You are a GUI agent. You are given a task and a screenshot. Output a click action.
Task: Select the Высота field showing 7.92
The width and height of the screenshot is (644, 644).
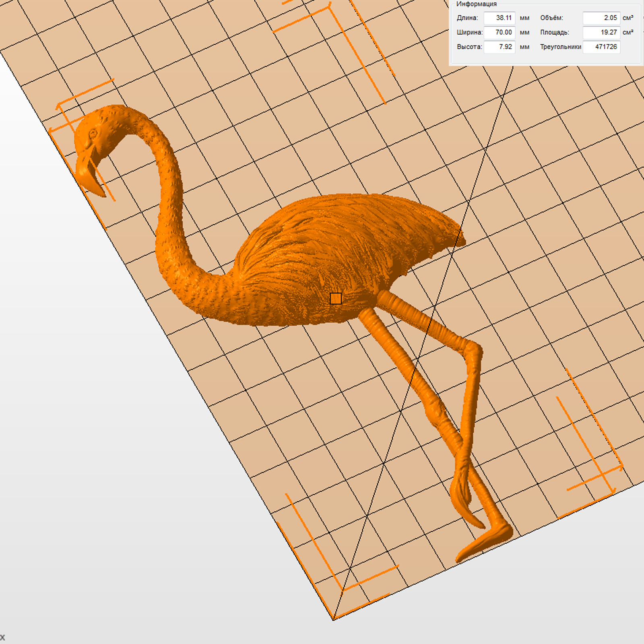pyautogui.click(x=499, y=47)
